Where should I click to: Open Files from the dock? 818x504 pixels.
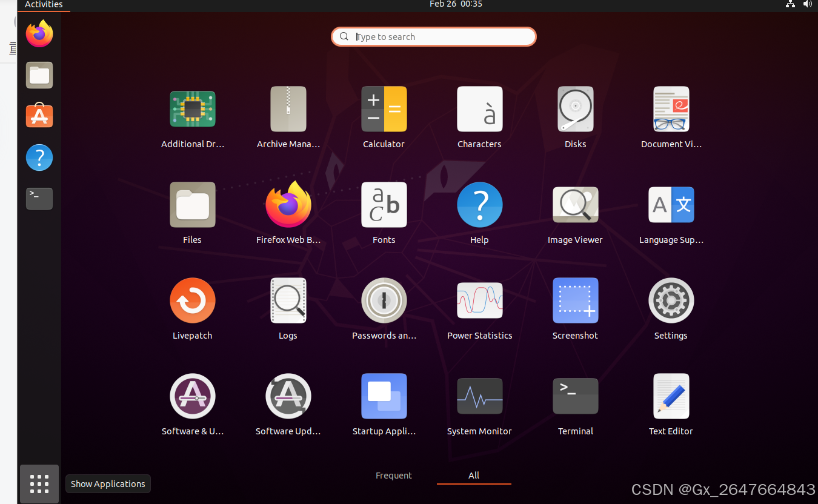pyautogui.click(x=39, y=75)
